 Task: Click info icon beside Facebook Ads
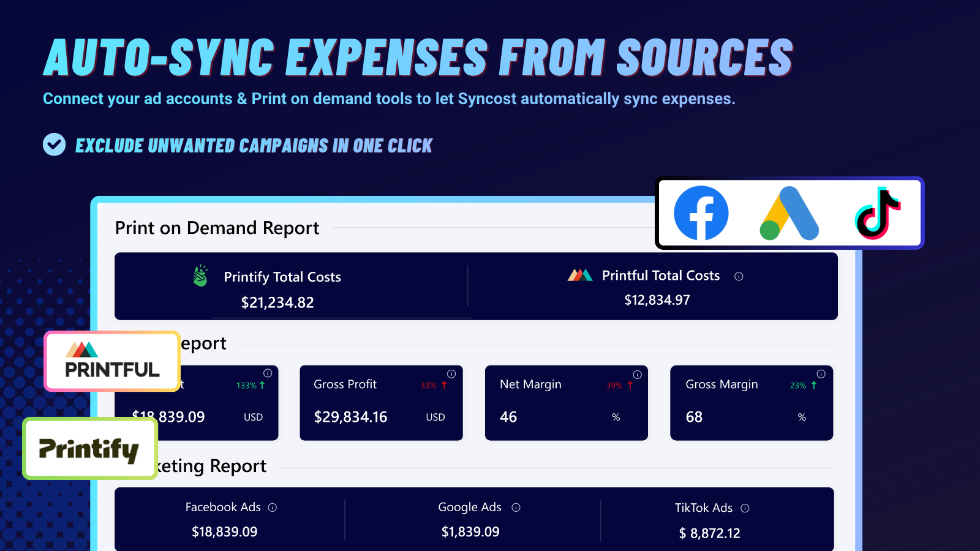click(273, 508)
